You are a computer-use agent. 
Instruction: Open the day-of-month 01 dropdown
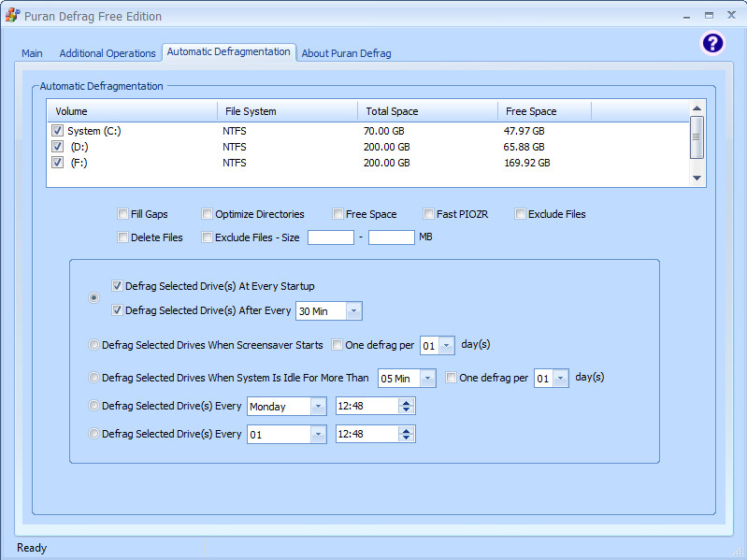(x=318, y=435)
